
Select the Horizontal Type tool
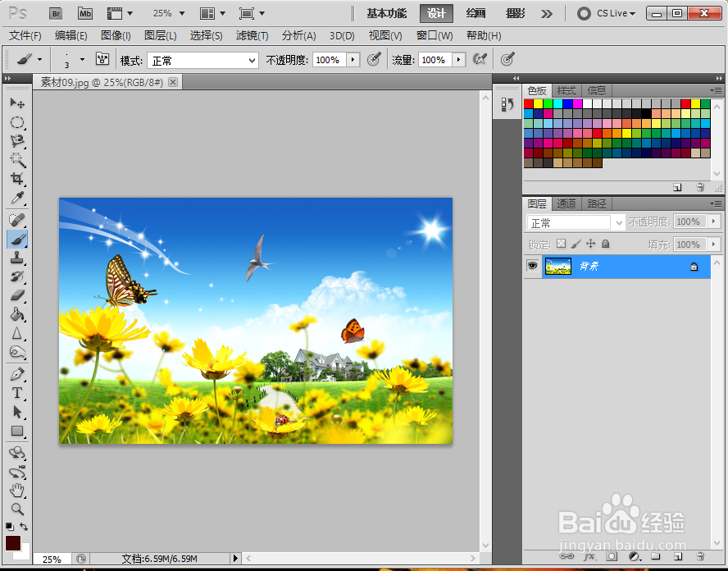pos(17,391)
